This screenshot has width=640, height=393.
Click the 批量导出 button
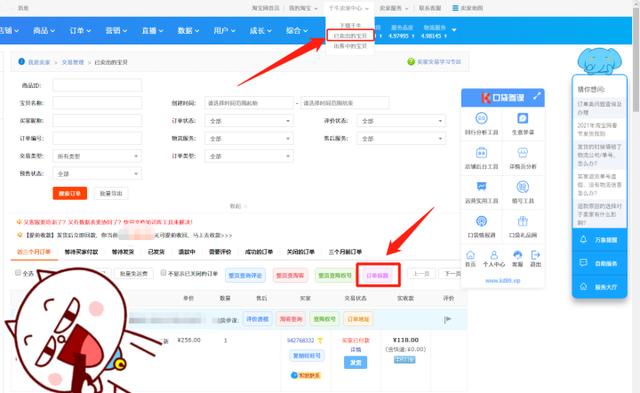(111, 193)
